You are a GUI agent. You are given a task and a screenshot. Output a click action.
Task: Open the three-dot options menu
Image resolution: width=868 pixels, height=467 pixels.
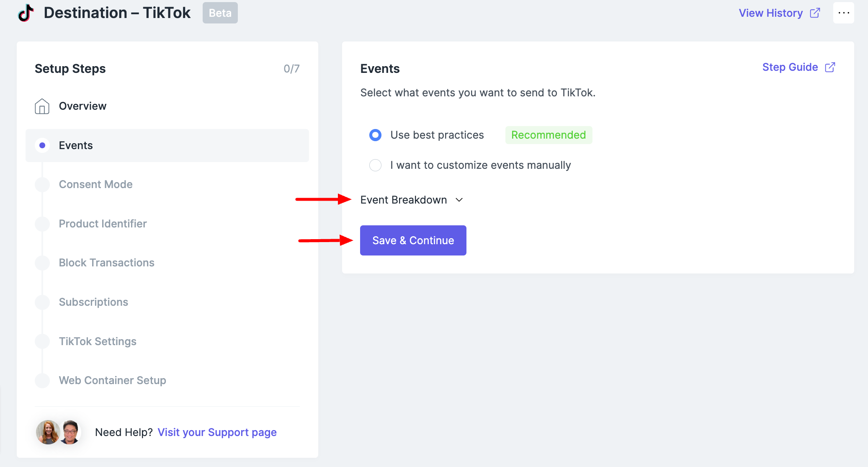(844, 13)
